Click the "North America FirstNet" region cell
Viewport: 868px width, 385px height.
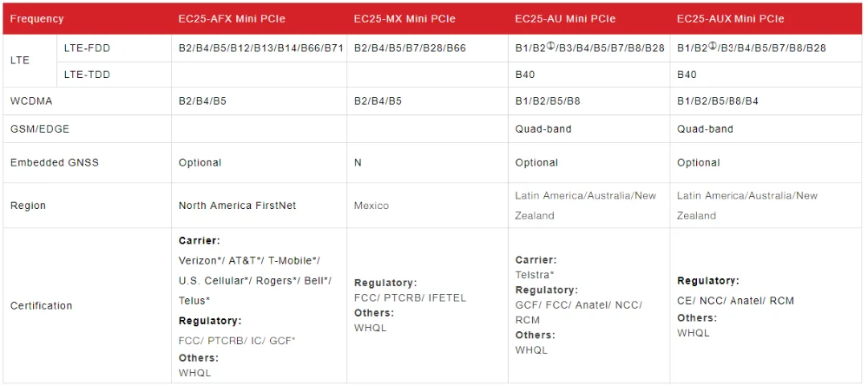237,206
